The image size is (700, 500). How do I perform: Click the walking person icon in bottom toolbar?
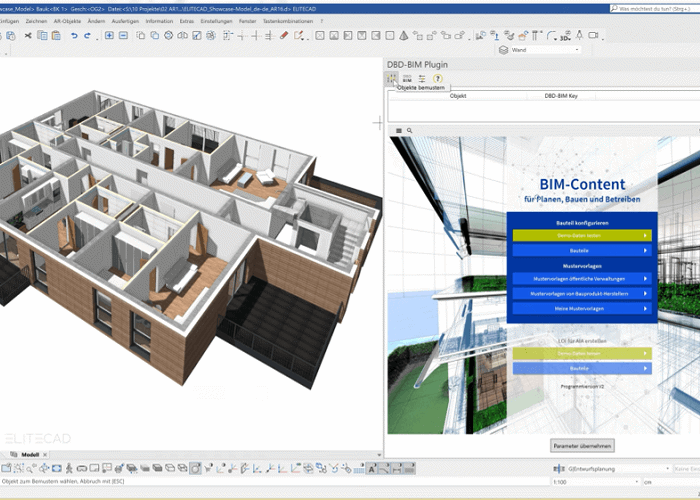(x=69, y=468)
